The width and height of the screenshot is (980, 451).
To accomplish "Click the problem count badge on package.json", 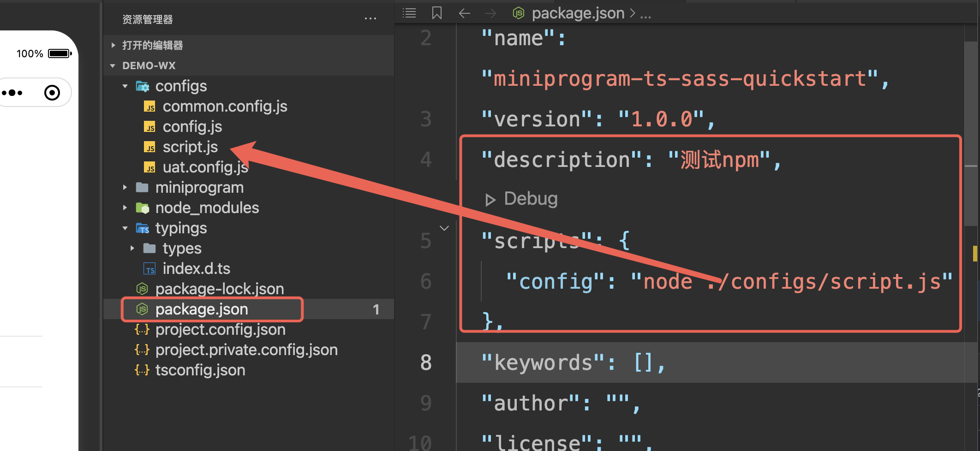I will click(x=376, y=309).
